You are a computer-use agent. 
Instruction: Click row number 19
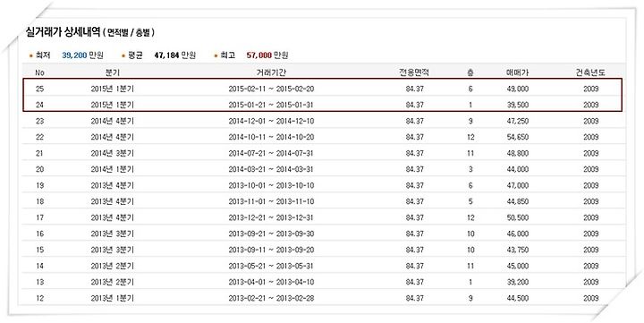tap(40, 185)
